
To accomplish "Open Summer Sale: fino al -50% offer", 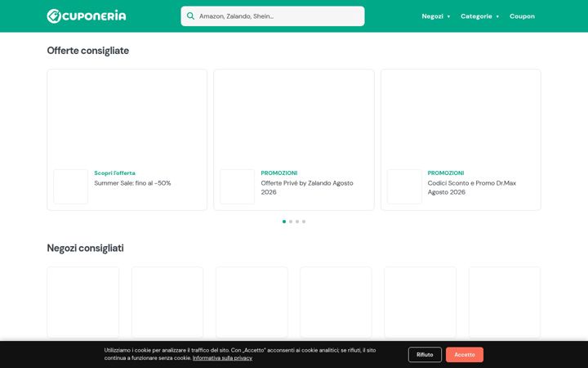I will [x=132, y=183].
